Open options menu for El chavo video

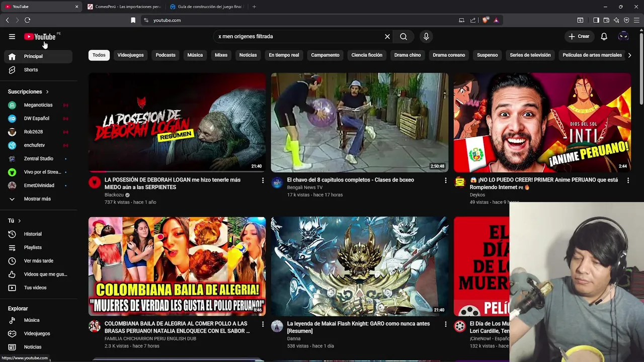pyautogui.click(x=445, y=180)
